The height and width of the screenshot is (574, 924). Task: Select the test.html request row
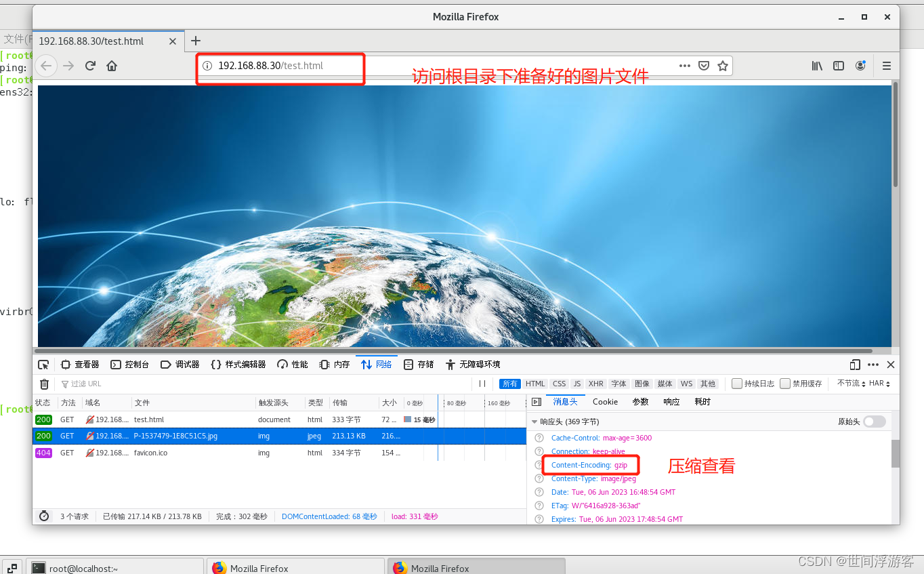(x=279, y=419)
